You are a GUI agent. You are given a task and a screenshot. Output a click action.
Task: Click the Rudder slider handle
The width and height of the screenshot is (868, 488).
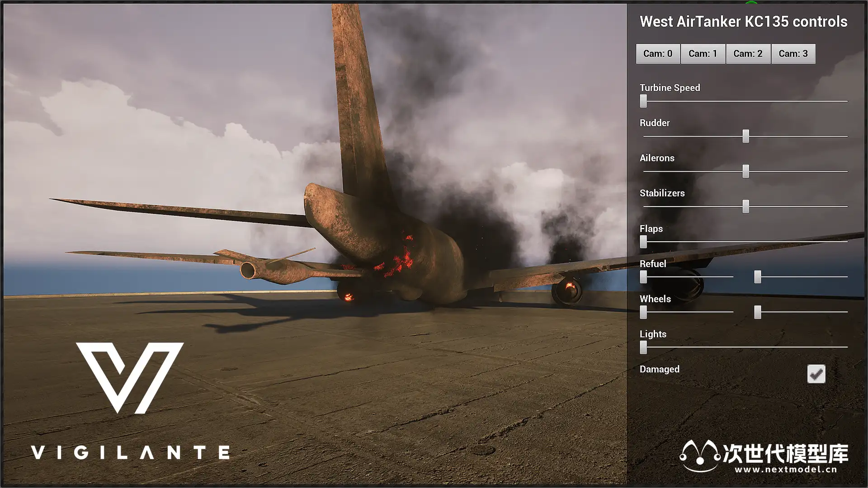[x=745, y=136]
